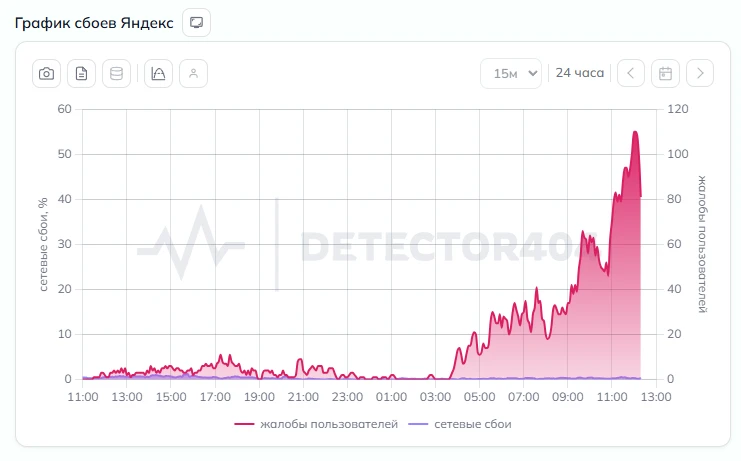Viewport: 741px width, 461px height.
Task: Click the user person icon
Action: click(x=193, y=74)
